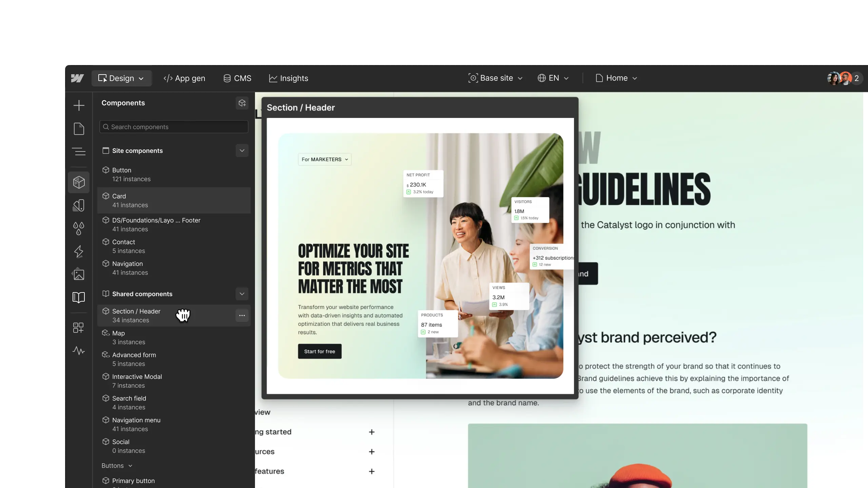This screenshot has width=868, height=488.
Task: Open the Apps grid-plus icon
Action: click(x=78, y=327)
